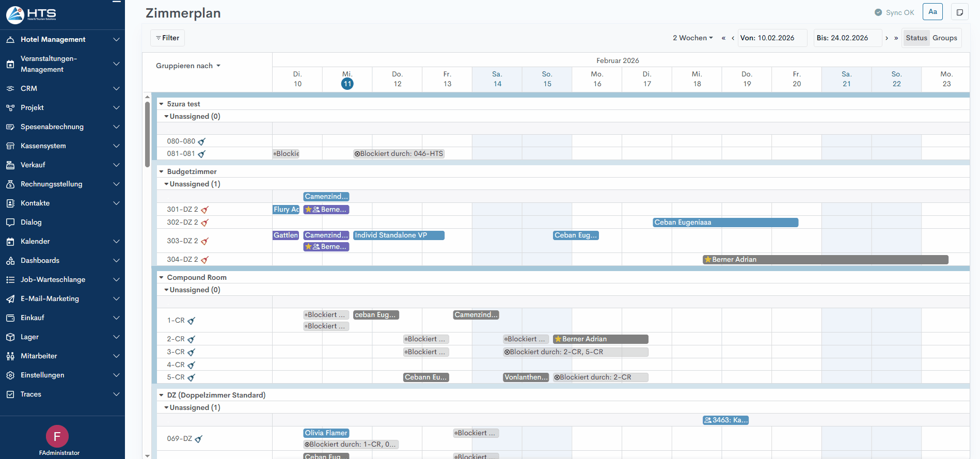The image size is (980, 459).
Task: Expand the Kassensystem sidebar menu
Action: [62, 146]
